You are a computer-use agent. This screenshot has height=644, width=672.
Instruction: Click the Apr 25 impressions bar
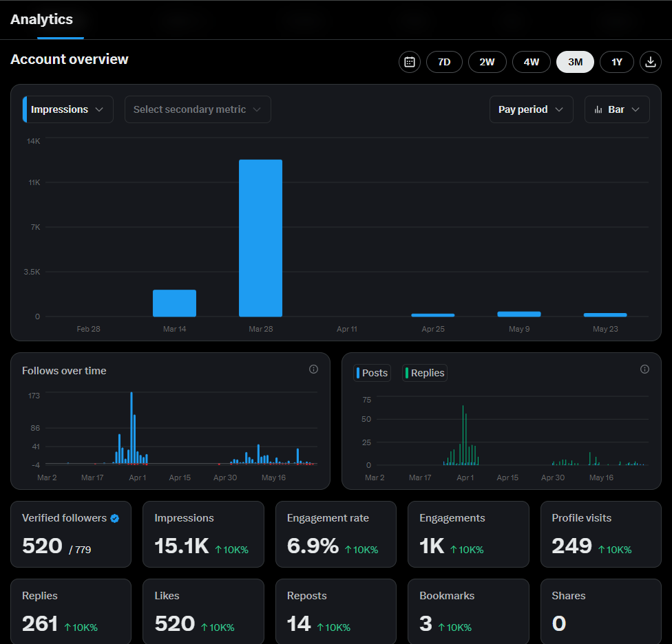(433, 315)
